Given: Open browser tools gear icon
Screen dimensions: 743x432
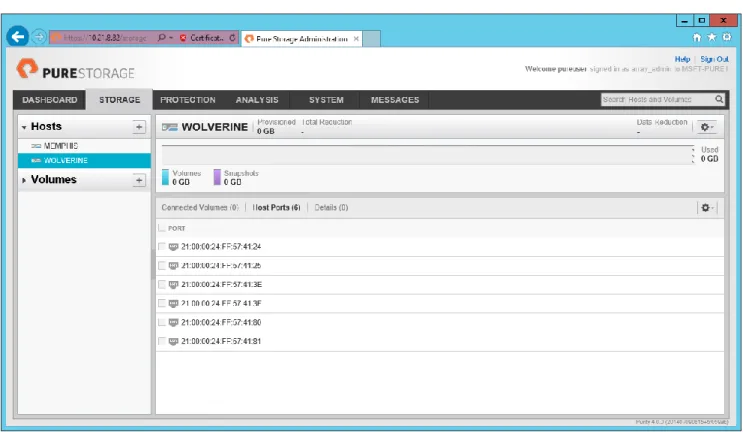Looking at the screenshot, I should point(727,37).
